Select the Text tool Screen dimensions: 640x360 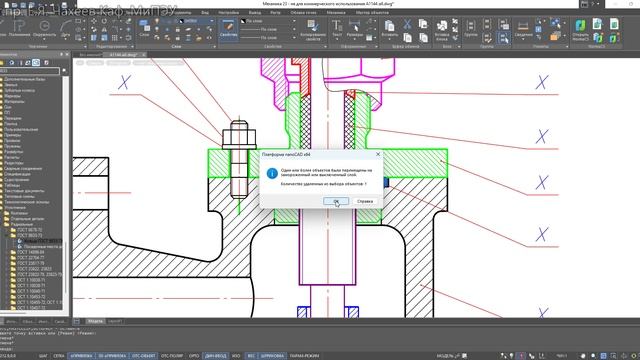[337, 28]
